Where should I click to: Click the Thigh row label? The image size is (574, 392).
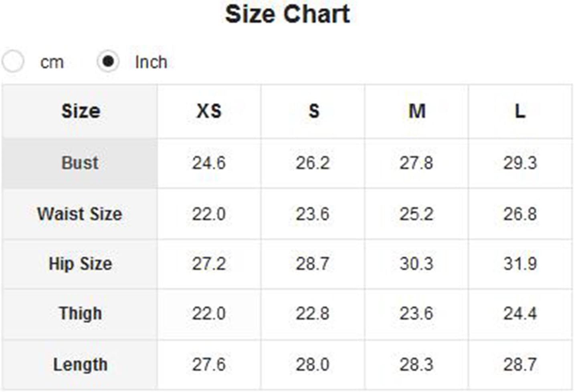tap(80, 314)
